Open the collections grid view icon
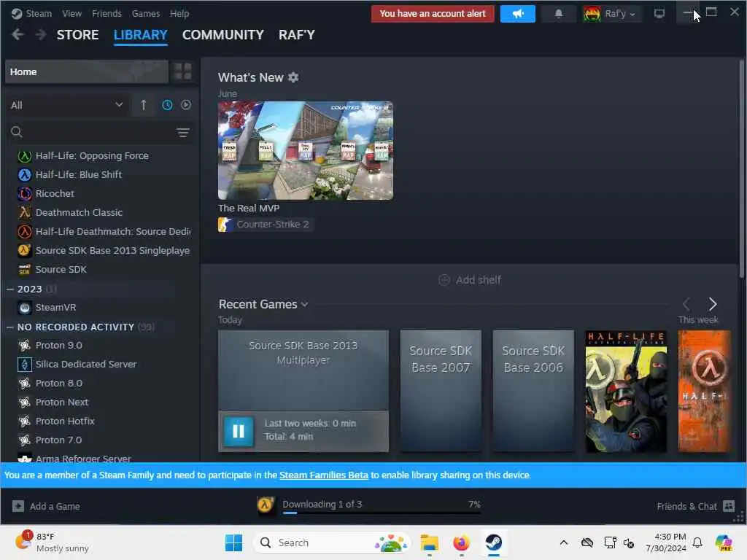The image size is (747, 560). click(x=183, y=71)
